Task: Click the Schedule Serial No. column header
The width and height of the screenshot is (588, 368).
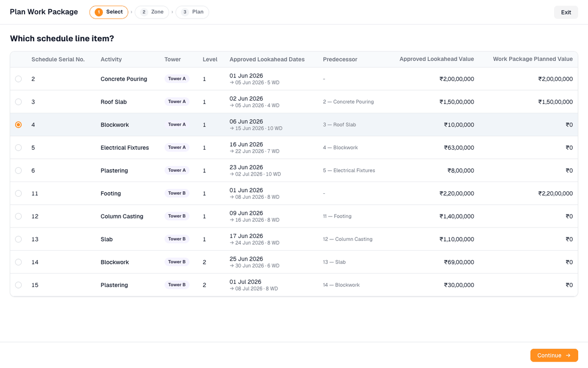Action: click(x=58, y=59)
